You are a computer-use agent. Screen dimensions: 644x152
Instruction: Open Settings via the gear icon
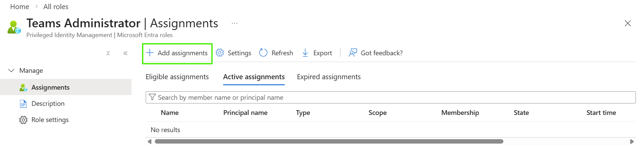pos(220,53)
